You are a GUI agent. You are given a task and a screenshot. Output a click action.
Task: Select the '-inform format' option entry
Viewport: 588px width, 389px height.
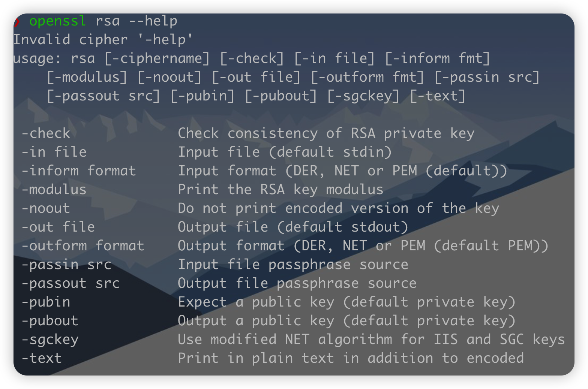pyautogui.click(x=79, y=171)
